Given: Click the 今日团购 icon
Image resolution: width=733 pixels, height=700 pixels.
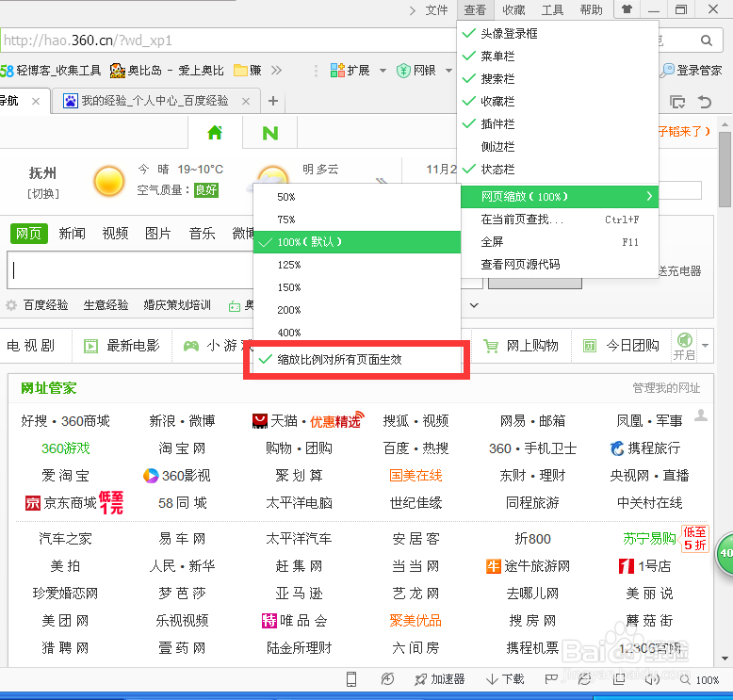Looking at the screenshot, I should coord(590,346).
